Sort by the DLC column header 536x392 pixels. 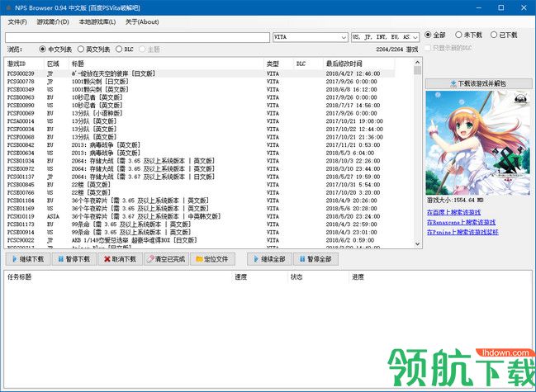point(308,64)
